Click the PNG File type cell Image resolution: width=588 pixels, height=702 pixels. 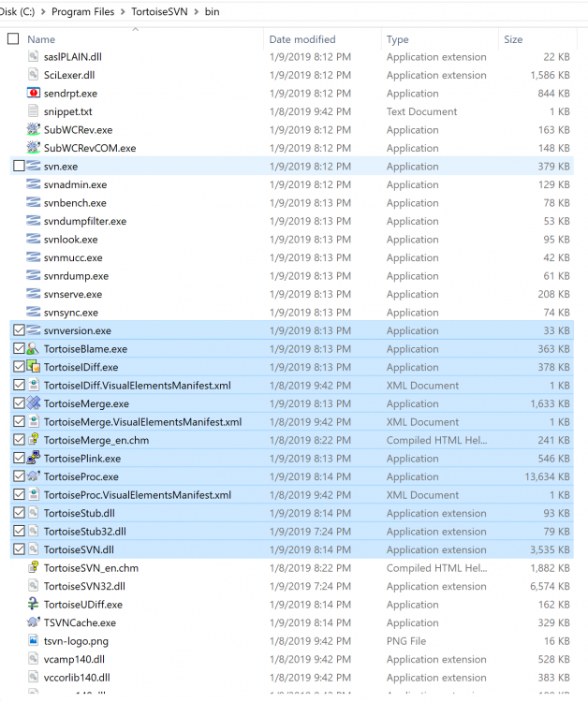click(406, 641)
